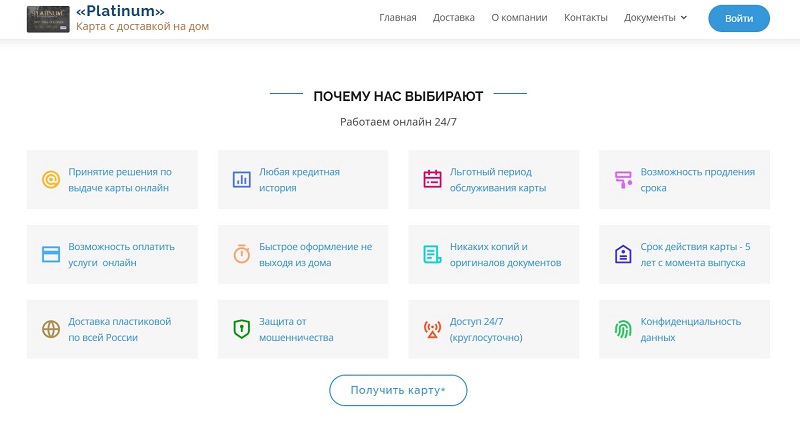Screen dimensions: 800x427
Task: Click the ПОЧЕМУ НАС ВЫБИРАЮТ heading
Action: click(x=398, y=96)
